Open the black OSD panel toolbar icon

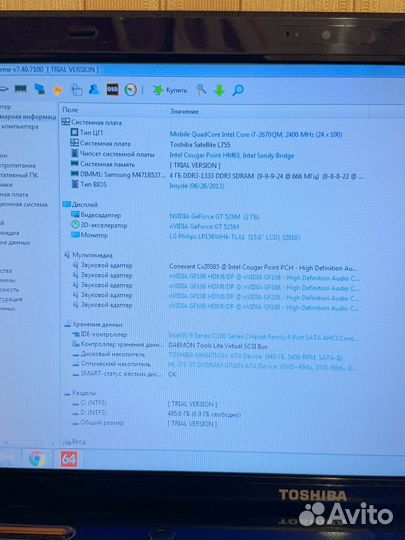pos(112,90)
